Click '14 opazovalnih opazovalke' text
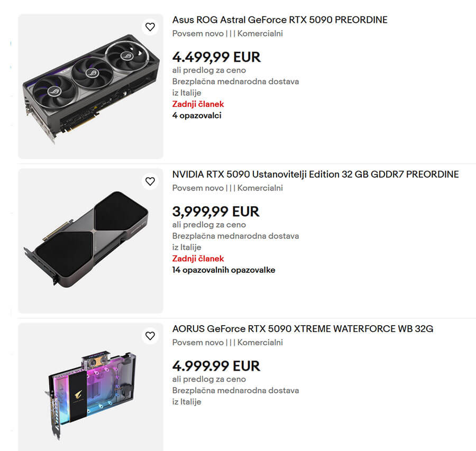 click(x=223, y=270)
